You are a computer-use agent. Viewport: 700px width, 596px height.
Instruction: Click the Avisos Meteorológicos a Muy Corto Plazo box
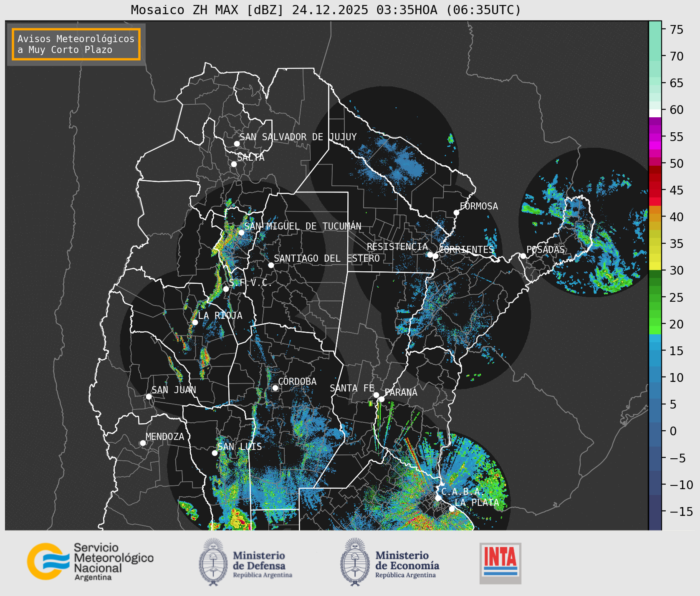coord(76,45)
